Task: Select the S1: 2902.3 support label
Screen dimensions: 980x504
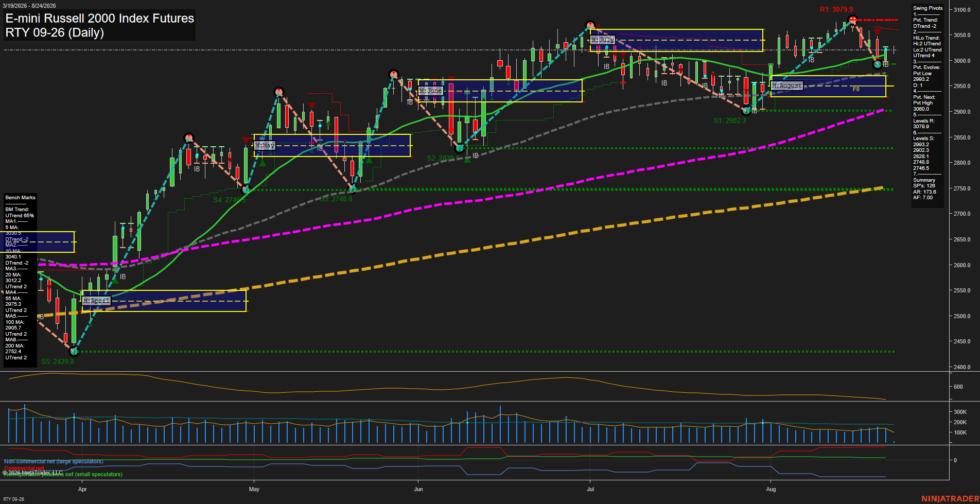Action: pyautogui.click(x=729, y=121)
